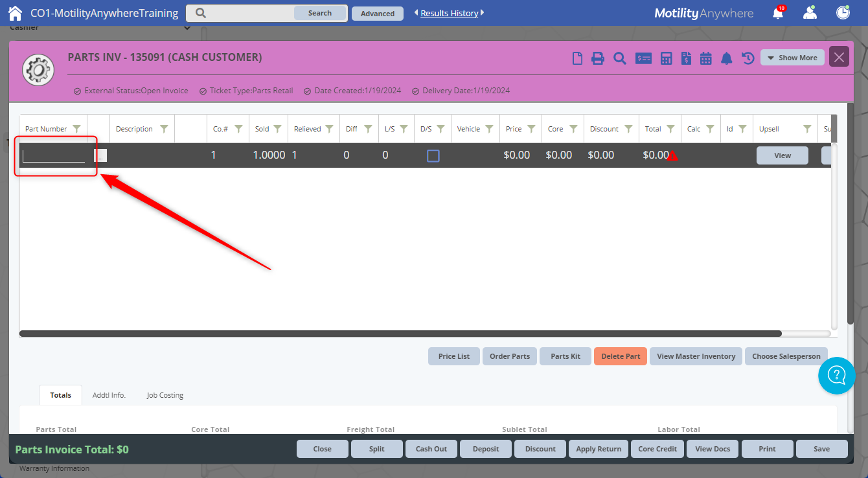
Task: Click the Delete Part button
Action: [x=620, y=356]
